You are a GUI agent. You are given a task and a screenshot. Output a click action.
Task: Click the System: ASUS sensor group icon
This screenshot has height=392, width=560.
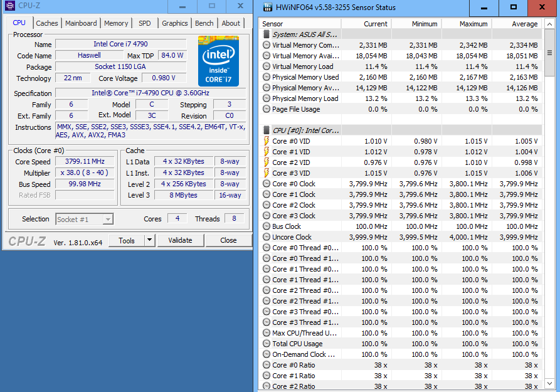click(266, 34)
